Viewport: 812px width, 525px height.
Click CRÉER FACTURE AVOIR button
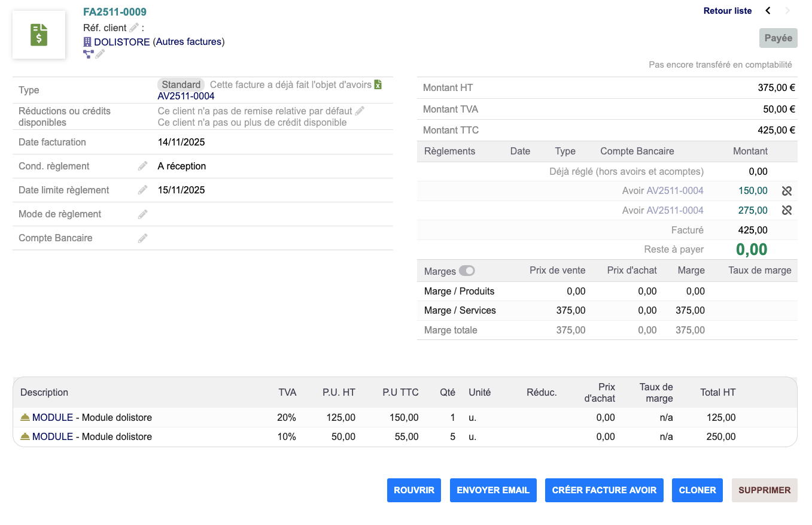click(604, 490)
